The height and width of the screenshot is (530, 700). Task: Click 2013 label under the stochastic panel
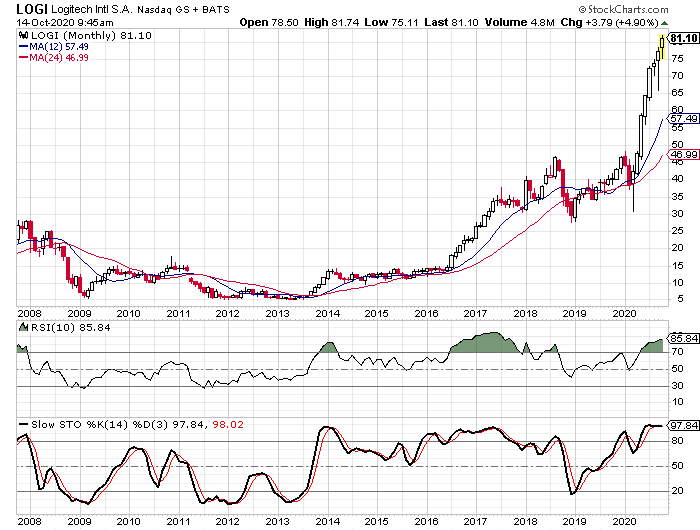click(x=278, y=522)
